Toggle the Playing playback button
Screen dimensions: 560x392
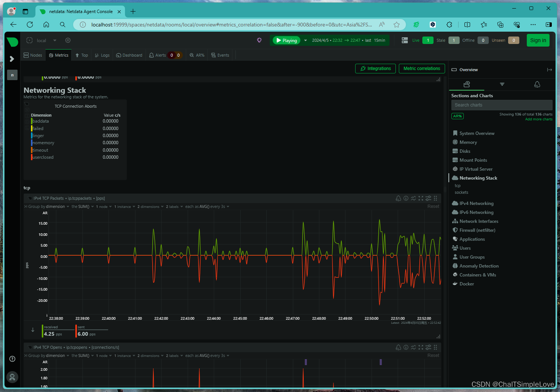[x=287, y=40]
